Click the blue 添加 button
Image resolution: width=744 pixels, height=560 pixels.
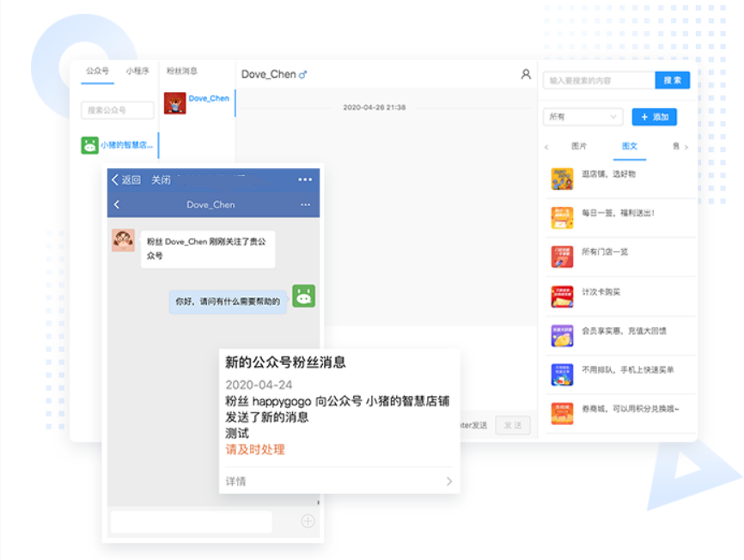pyautogui.click(x=655, y=117)
